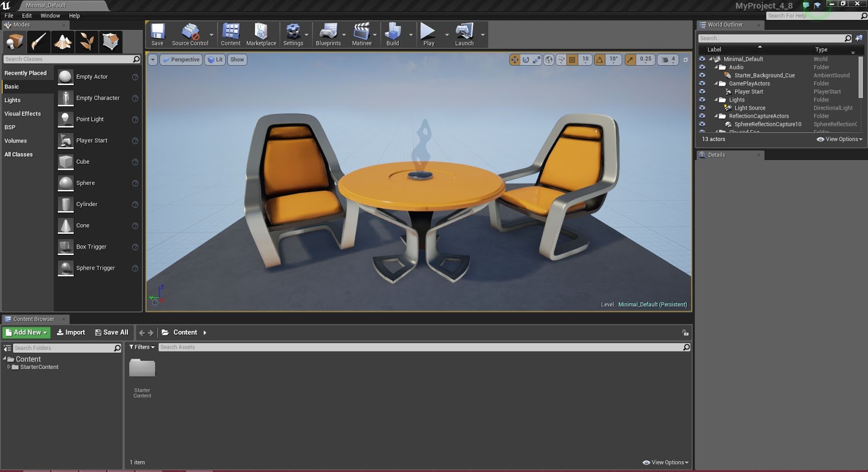Screen dimensions: 868x472
Task: Click the Import button in Content Browser
Action: [71, 333]
